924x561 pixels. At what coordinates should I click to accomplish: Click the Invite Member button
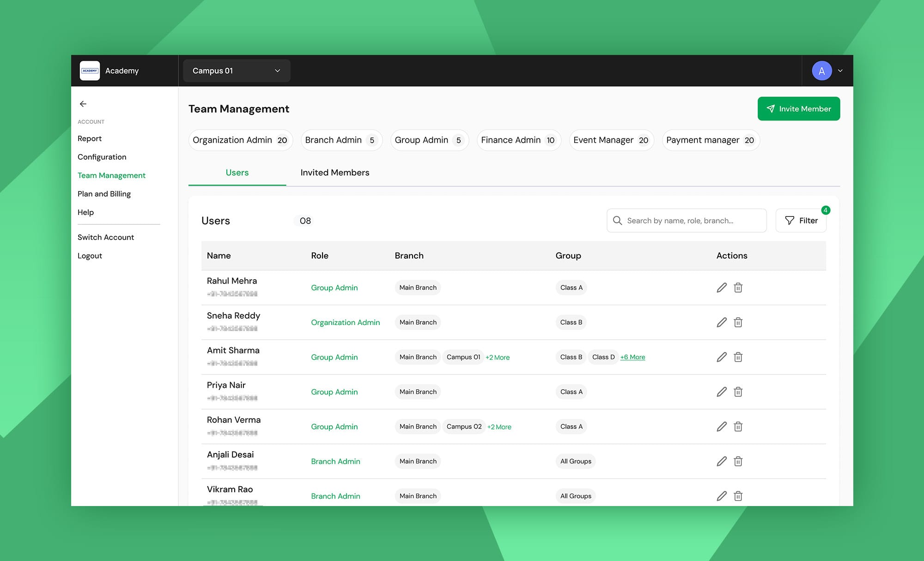[x=798, y=109]
